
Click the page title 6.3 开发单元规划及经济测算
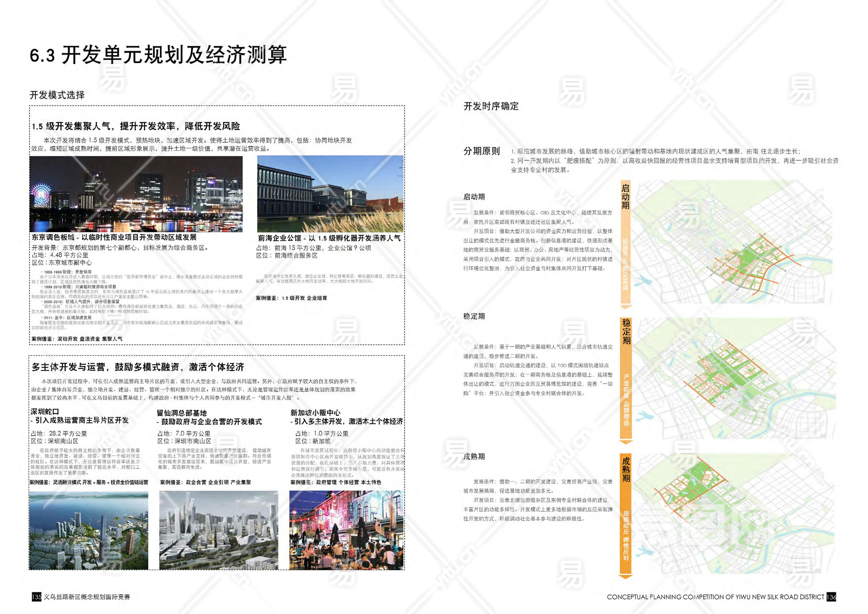tap(158, 55)
